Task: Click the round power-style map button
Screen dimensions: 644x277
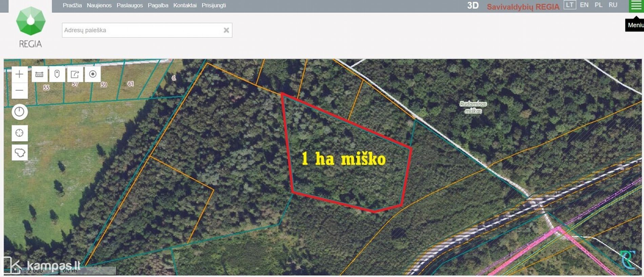Action: [20, 112]
